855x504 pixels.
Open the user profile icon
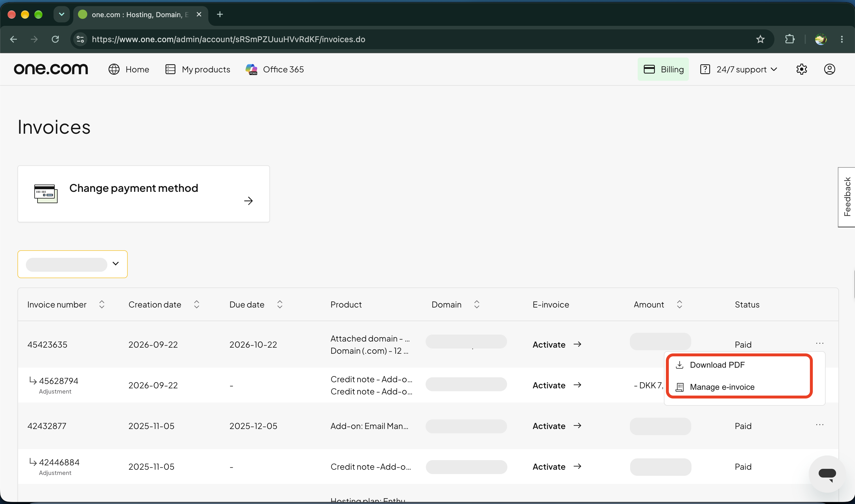[829, 69]
